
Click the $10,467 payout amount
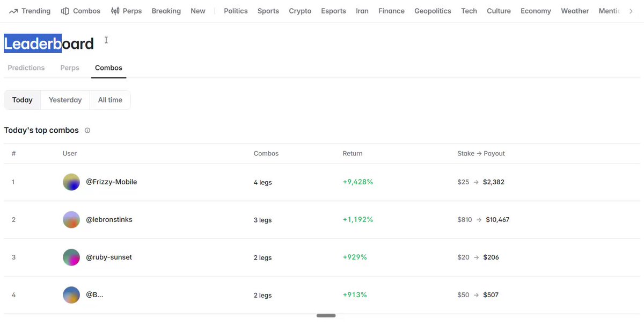point(497,220)
